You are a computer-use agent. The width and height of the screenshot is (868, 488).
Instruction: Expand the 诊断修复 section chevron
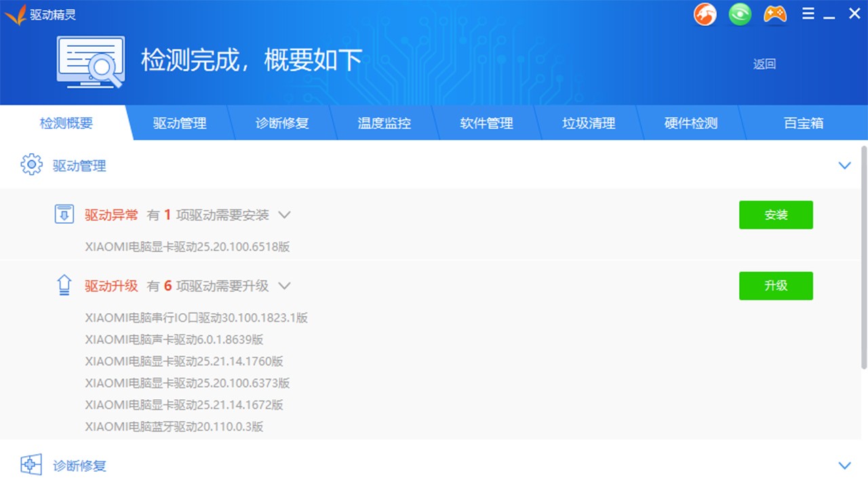point(844,466)
